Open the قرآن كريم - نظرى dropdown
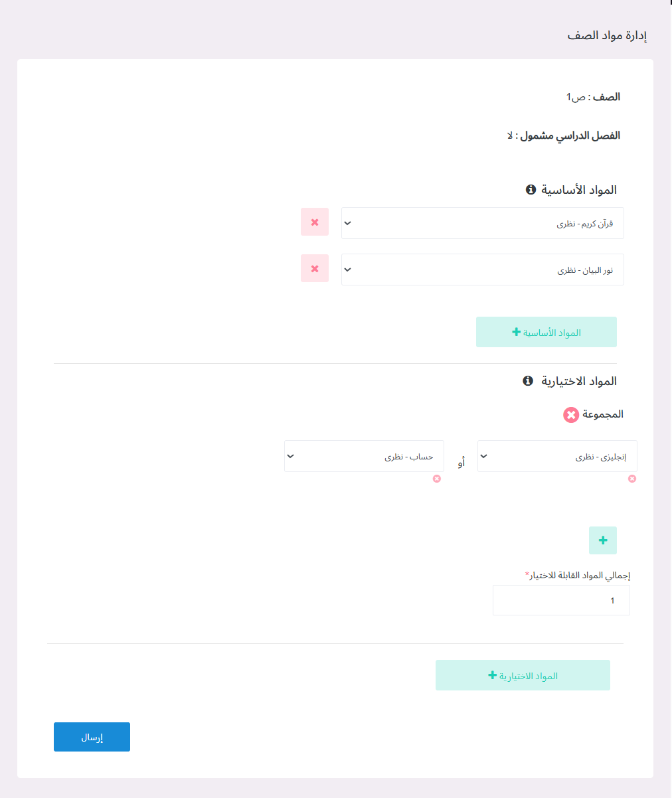This screenshot has width=672, height=798. [482, 223]
